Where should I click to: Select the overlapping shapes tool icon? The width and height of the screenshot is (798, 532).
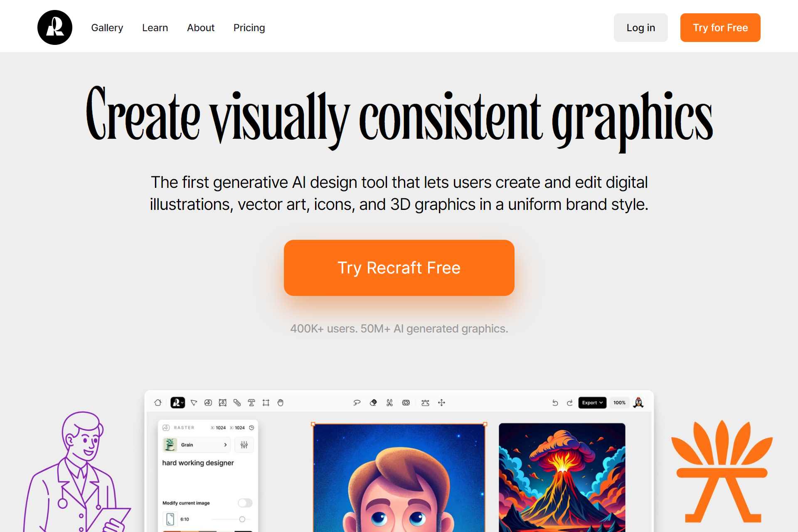(x=237, y=402)
